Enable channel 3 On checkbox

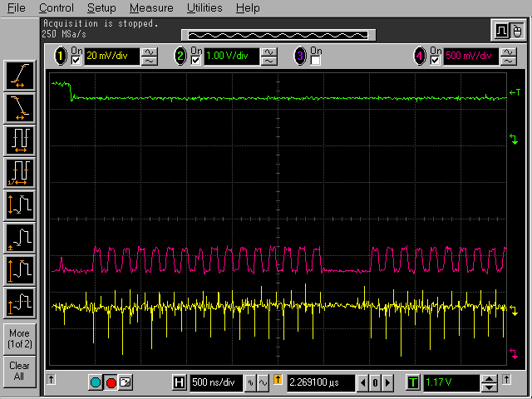tap(315, 61)
